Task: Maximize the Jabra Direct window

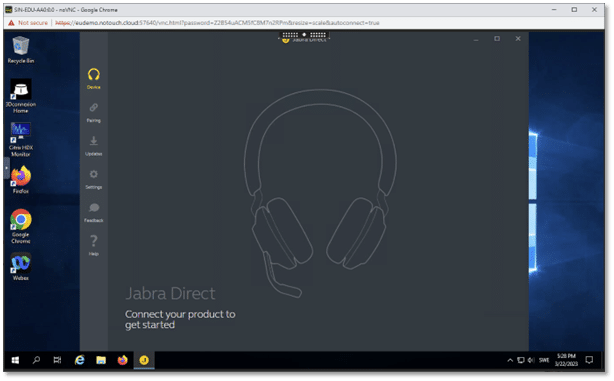Action: pos(497,39)
